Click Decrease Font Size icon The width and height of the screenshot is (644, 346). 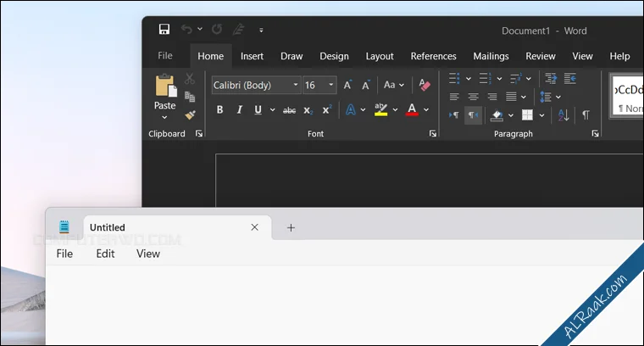point(366,85)
